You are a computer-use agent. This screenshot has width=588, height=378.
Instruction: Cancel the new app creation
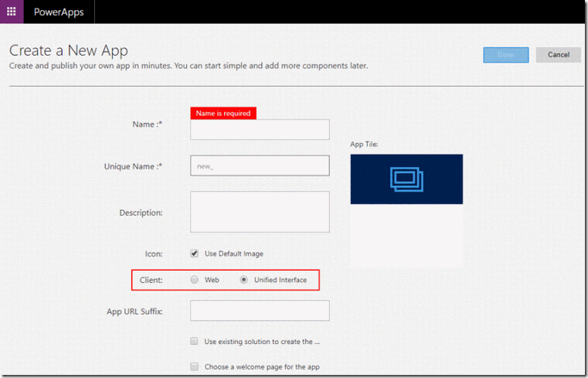coord(559,55)
